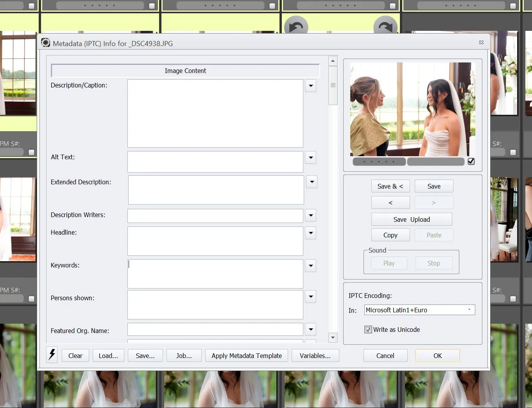Open the Variables dialog
The width and height of the screenshot is (532, 408).
point(315,356)
